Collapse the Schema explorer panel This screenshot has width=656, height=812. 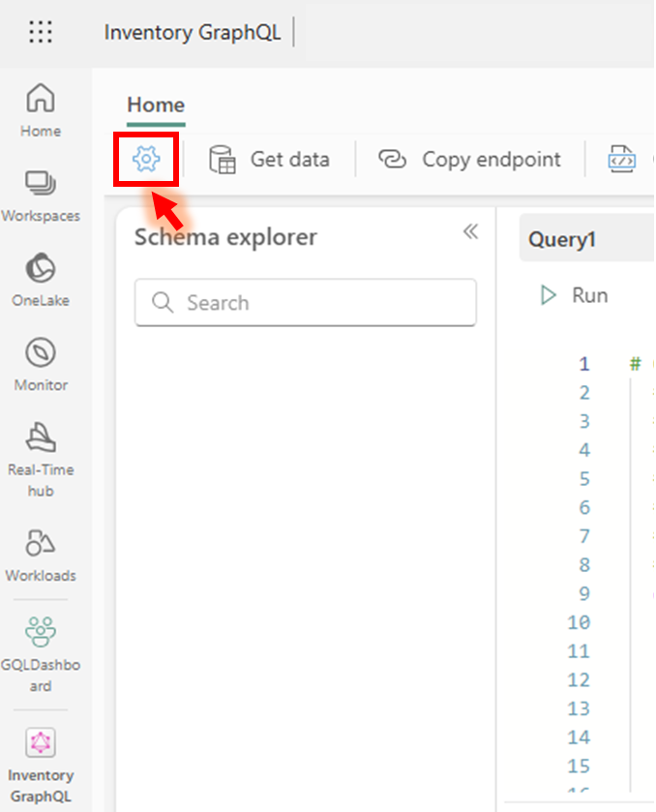470,231
